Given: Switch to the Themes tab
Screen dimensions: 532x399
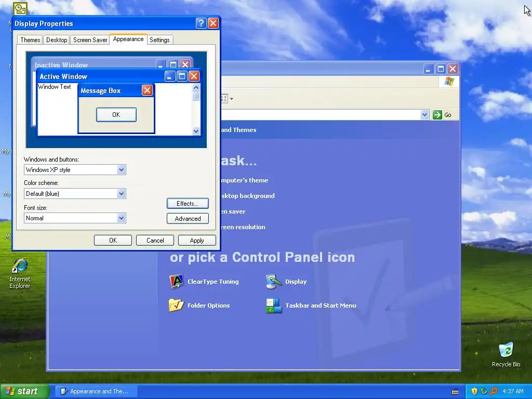Looking at the screenshot, I should (30, 40).
